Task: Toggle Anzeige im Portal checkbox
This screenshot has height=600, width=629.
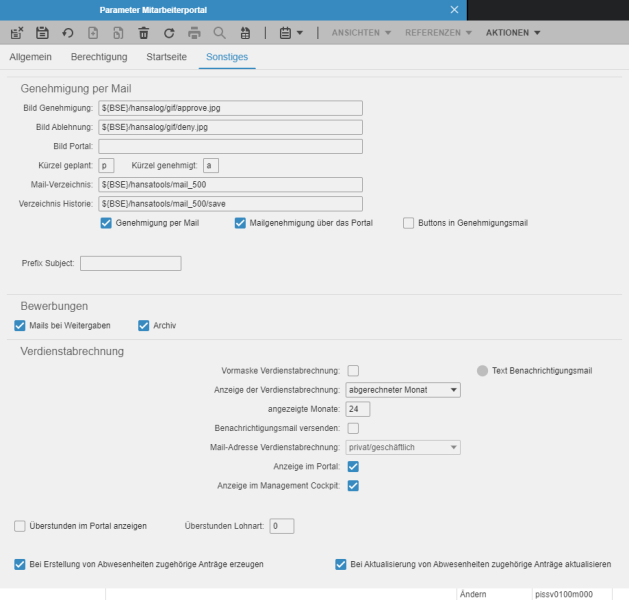Action: click(353, 466)
